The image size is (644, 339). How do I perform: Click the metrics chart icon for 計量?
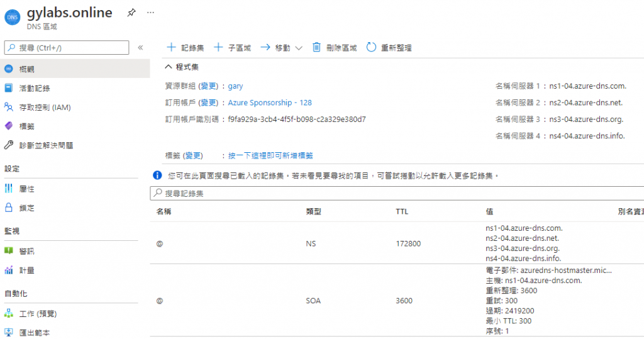9,270
